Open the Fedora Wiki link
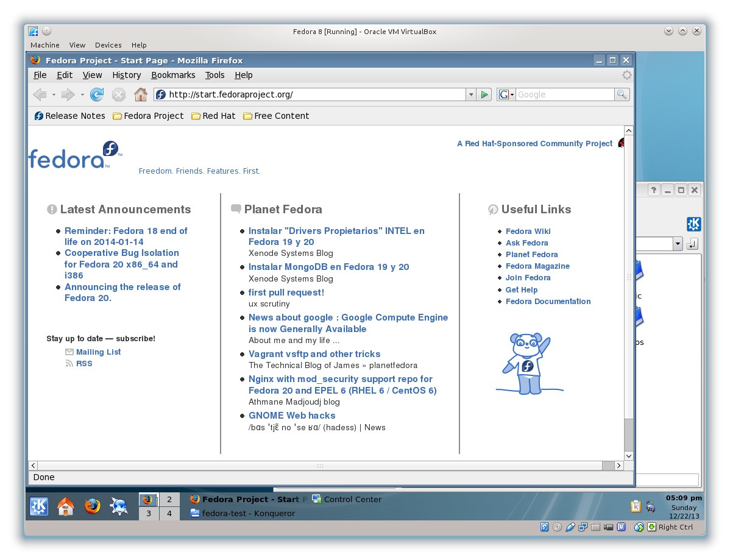730x560 pixels. coord(528,232)
